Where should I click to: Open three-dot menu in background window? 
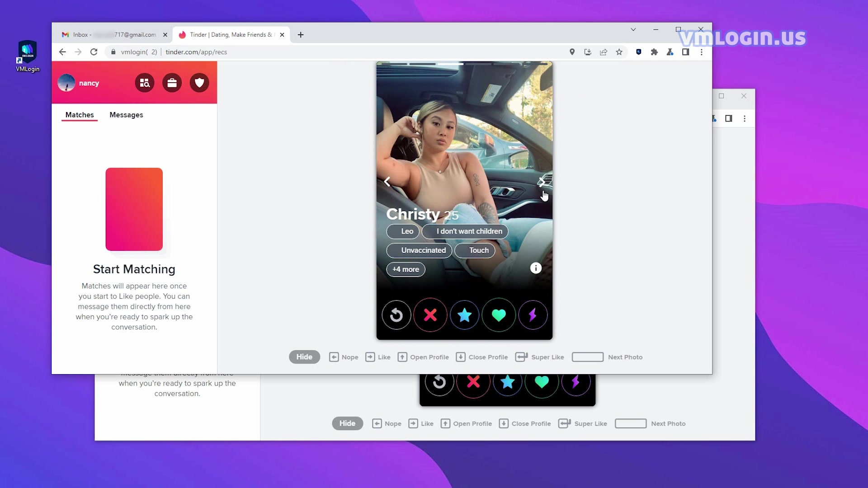(745, 118)
